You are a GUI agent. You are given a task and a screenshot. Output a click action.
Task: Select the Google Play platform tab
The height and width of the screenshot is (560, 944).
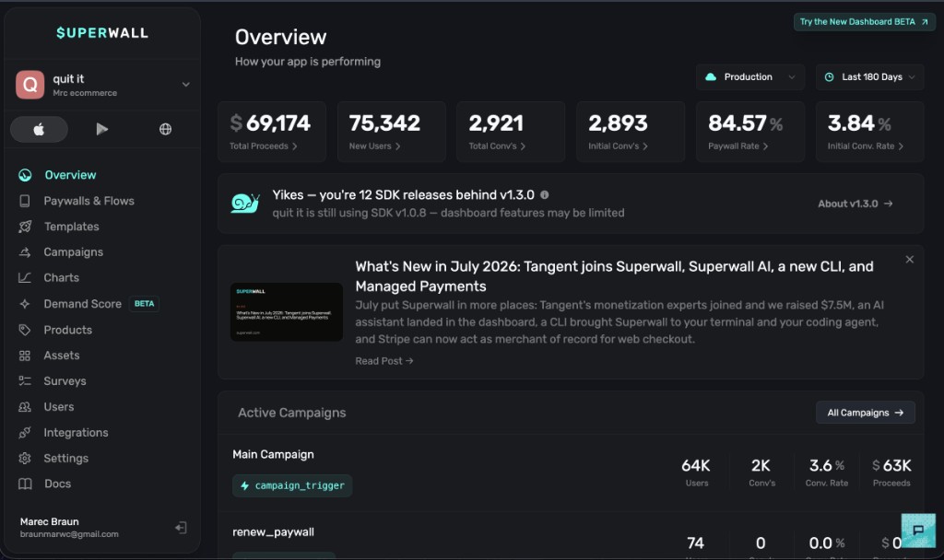[101, 129]
